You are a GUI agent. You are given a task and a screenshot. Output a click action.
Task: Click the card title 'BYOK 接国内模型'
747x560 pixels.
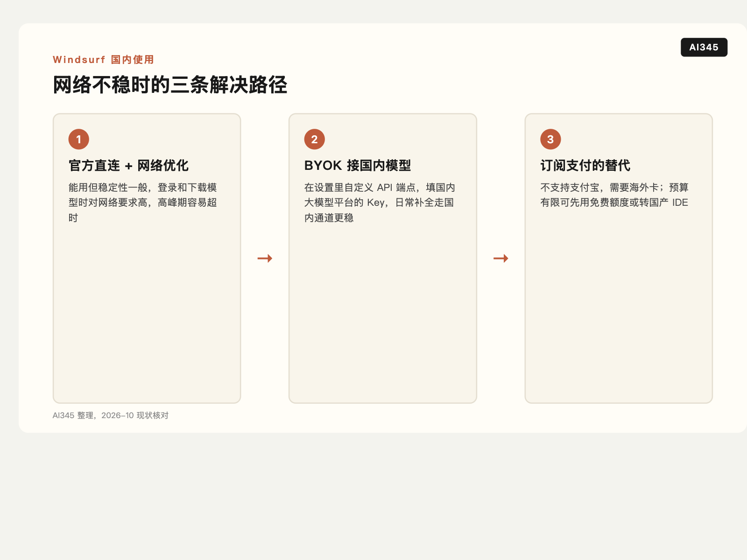click(x=358, y=165)
